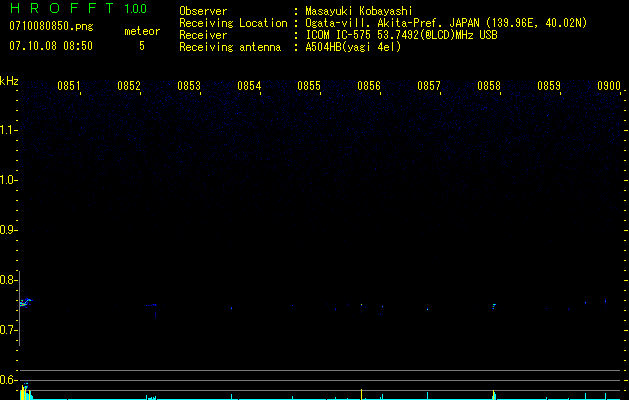The image size is (629, 400).
Task: Click the HROFFT 1.0.0 title text
Action: pos(78,8)
